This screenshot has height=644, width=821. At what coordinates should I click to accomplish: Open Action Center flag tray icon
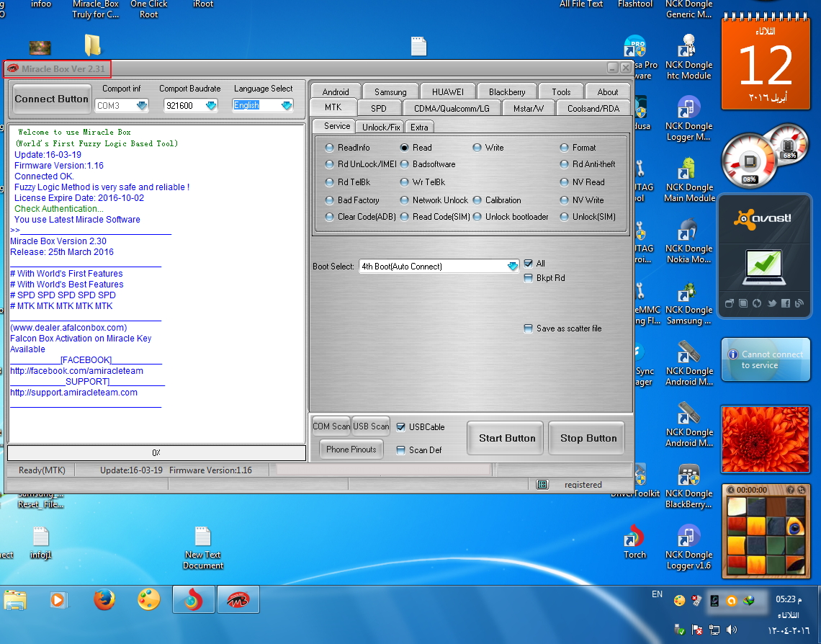point(697,630)
